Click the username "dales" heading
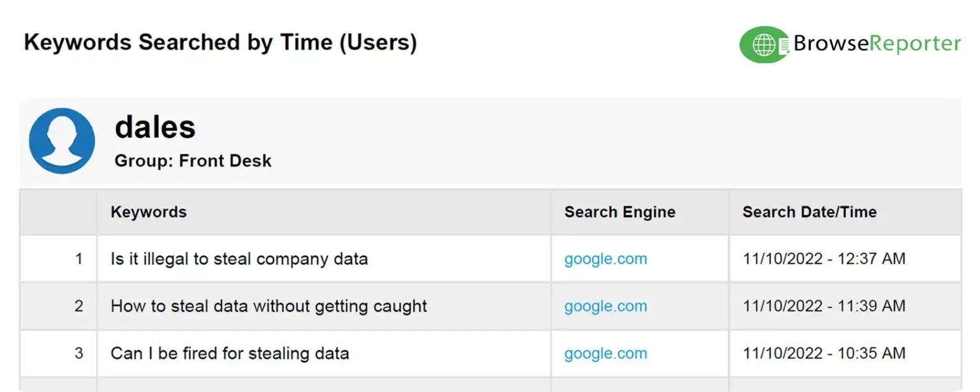Image resolution: width=980 pixels, height=392 pixels. coord(155,127)
